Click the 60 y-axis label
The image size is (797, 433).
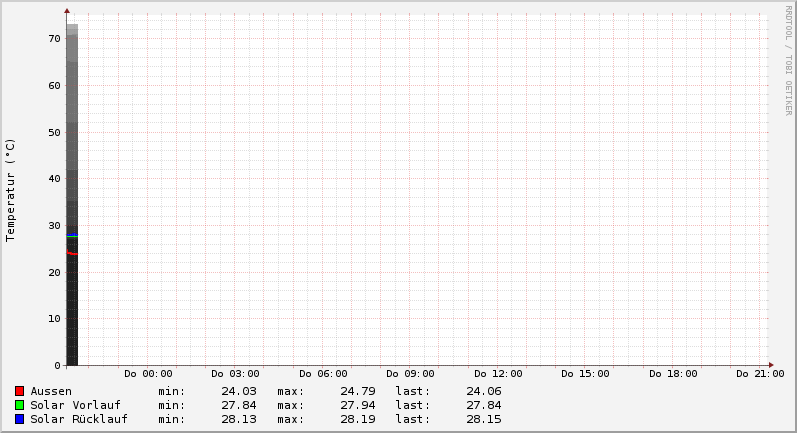point(54,85)
